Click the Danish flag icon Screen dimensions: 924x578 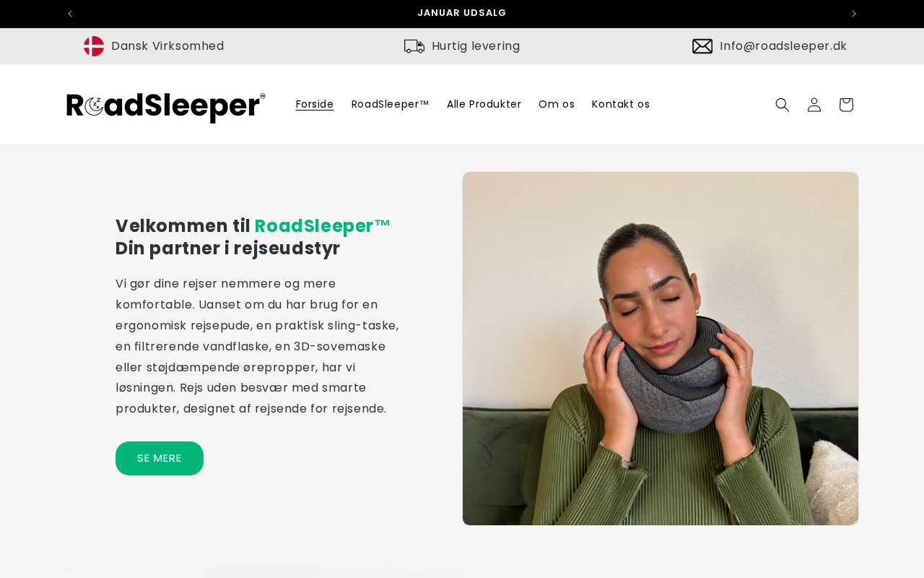pyautogui.click(x=94, y=46)
